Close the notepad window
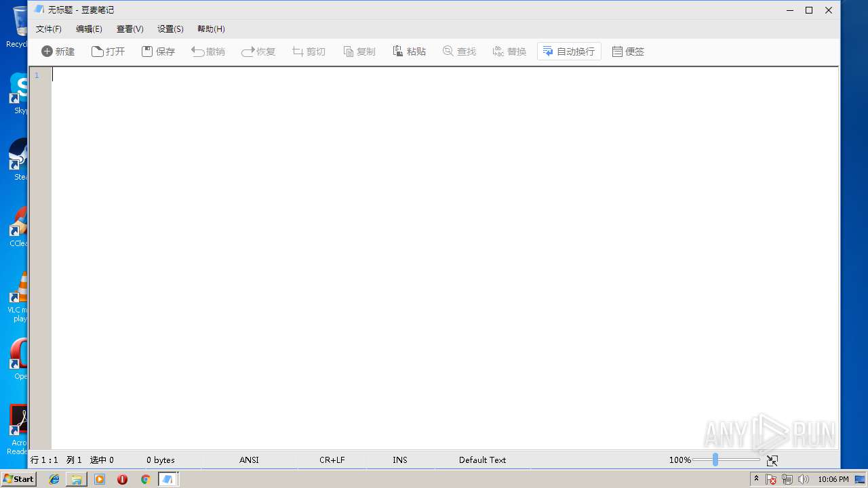The width and height of the screenshot is (868, 488). pos(829,10)
